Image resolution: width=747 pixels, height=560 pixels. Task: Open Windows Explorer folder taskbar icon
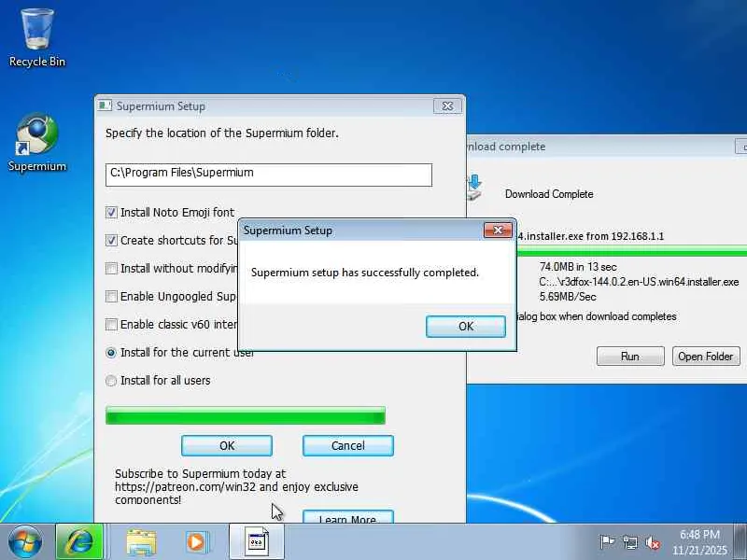(141, 542)
